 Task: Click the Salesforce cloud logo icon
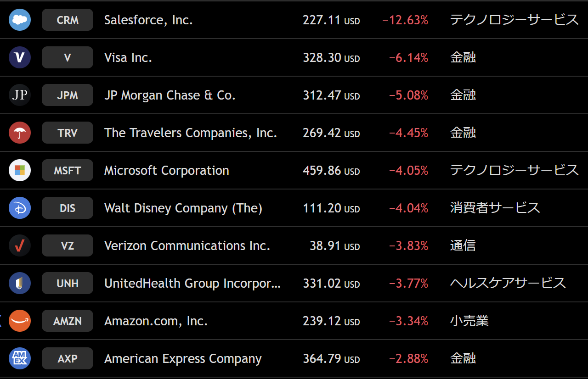tap(20, 20)
